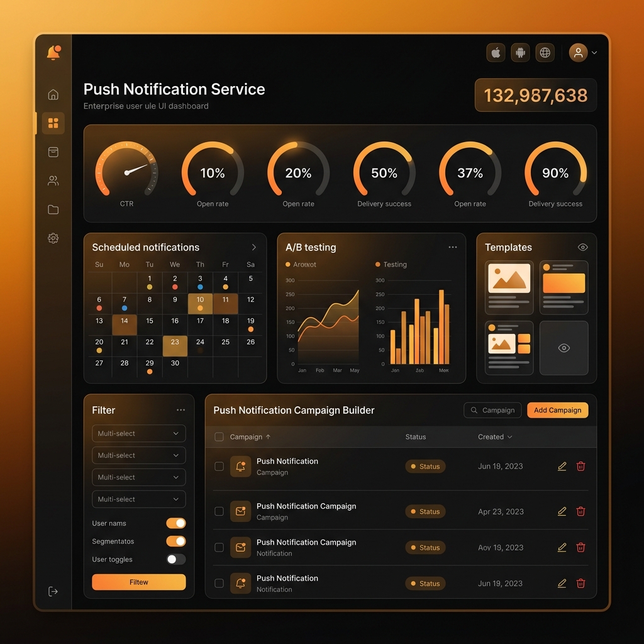Delete the Apr 23, 2023 campaign
Image resolution: width=644 pixels, height=644 pixels.
580,511
